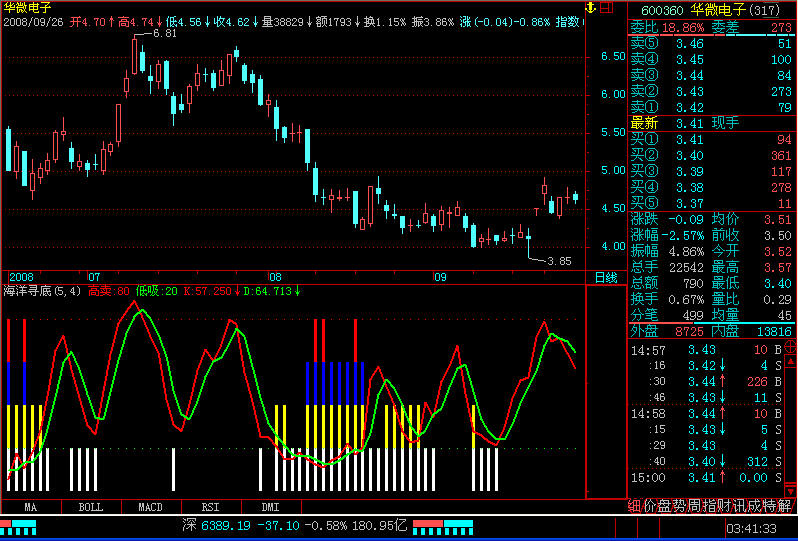The width and height of the screenshot is (798, 541).
Task: Select the 周 tab in the side panel
Action: (695, 506)
